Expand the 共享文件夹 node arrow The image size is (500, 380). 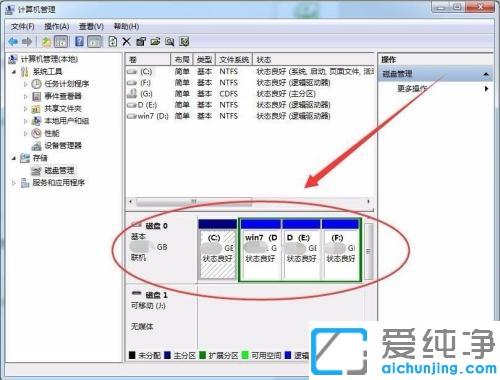click(x=26, y=109)
